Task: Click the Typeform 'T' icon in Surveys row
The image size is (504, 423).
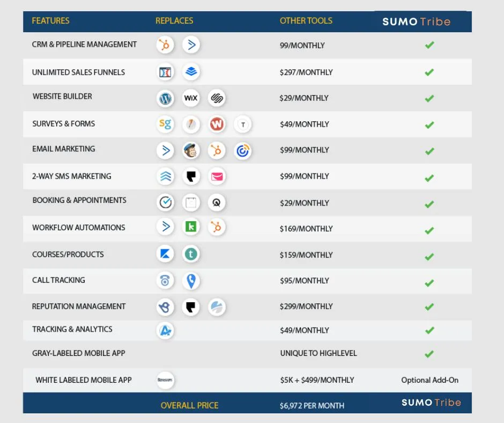Action: point(243,124)
